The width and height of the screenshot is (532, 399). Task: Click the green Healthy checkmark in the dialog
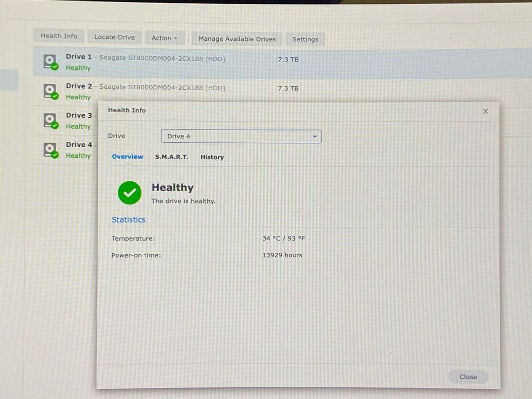pos(129,193)
